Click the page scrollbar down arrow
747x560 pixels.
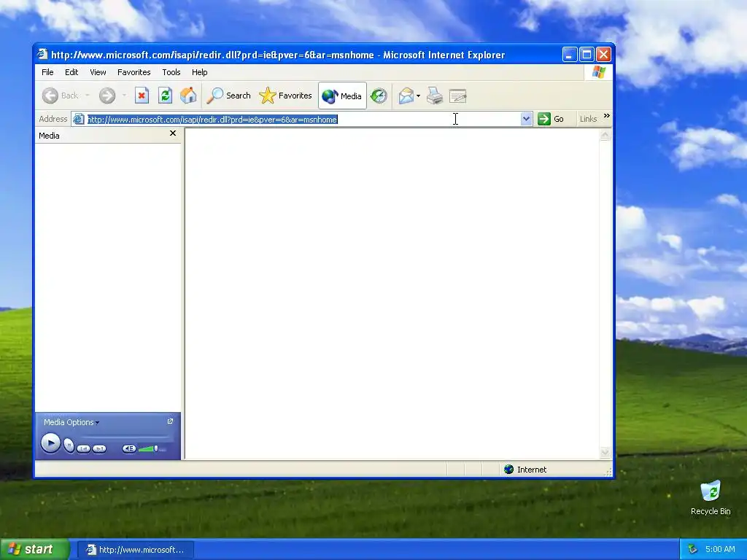(x=605, y=452)
